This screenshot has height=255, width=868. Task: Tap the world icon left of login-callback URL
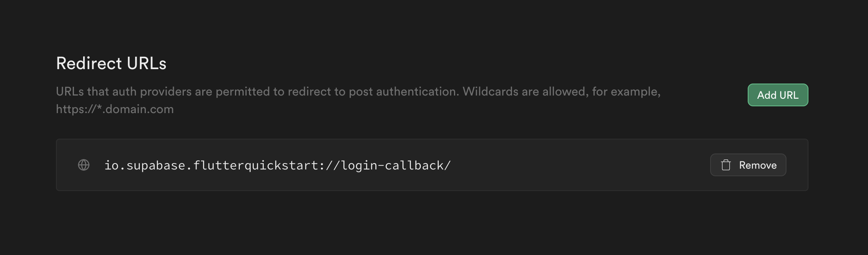pyautogui.click(x=83, y=165)
